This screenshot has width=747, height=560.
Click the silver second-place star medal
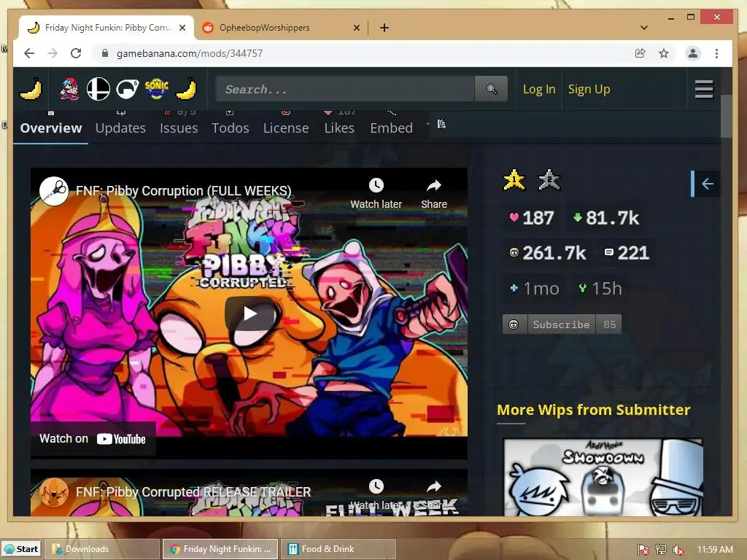pos(549,181)
